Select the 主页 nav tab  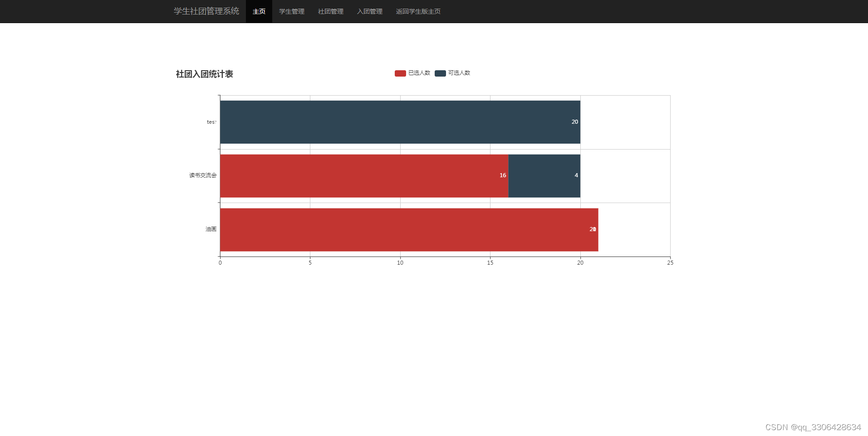[x=259, y=11]
